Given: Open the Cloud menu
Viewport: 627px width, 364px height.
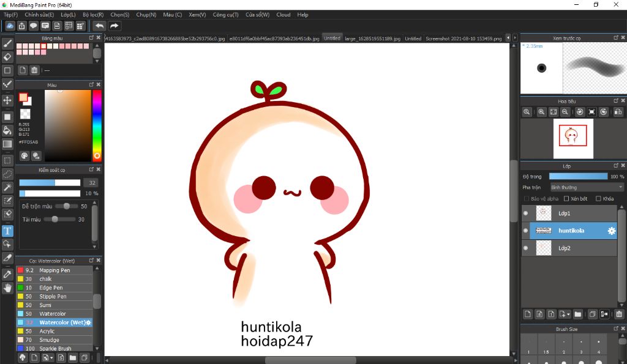Looking at the screenshot, I should point(283,15).
